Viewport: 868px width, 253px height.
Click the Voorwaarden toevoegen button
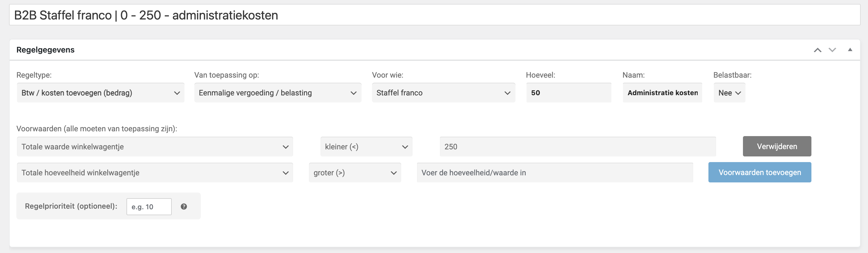tap(760, 172)
